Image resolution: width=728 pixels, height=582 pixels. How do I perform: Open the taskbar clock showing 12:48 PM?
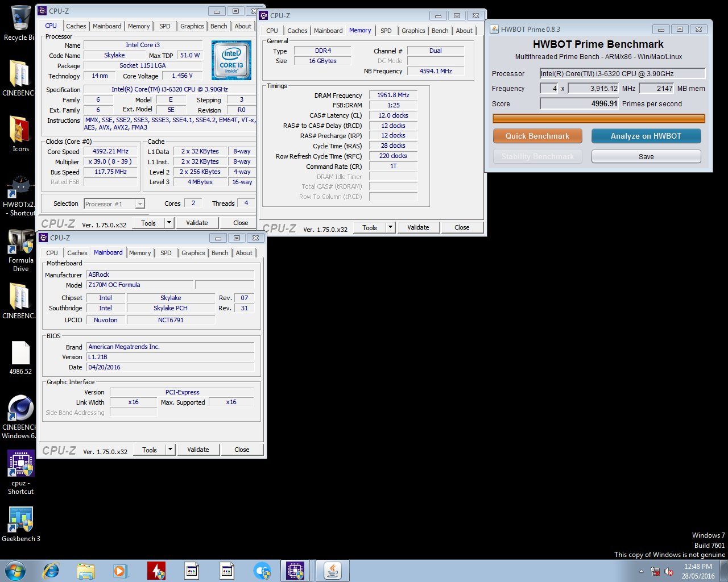pos(698,571)
